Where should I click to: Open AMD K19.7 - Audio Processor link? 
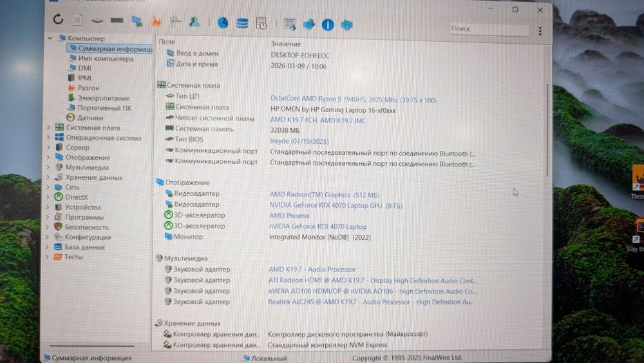click(312, 270)
